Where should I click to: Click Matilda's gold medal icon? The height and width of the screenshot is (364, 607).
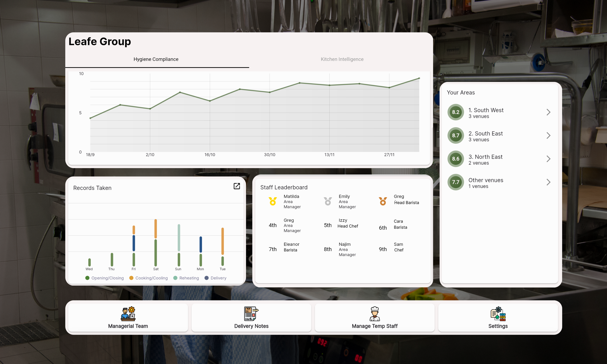273,201
